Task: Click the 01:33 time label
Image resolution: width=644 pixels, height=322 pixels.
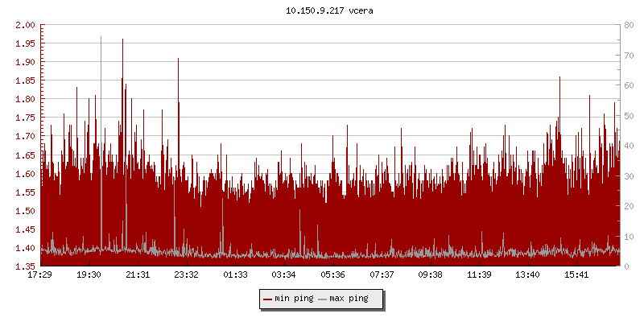Action: click(235, 275)
